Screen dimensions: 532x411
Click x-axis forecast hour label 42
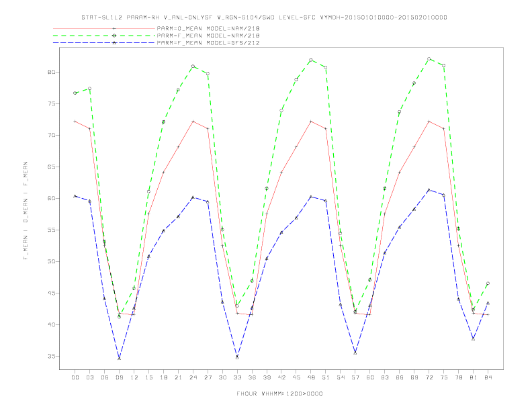coord(281,377)
